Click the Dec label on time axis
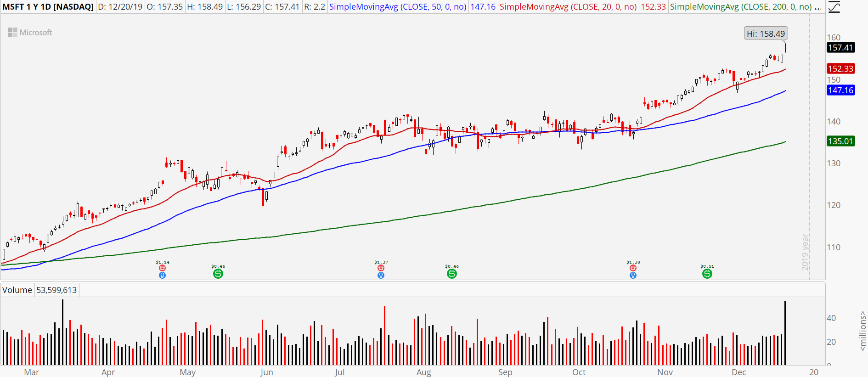 click(739, 372)
